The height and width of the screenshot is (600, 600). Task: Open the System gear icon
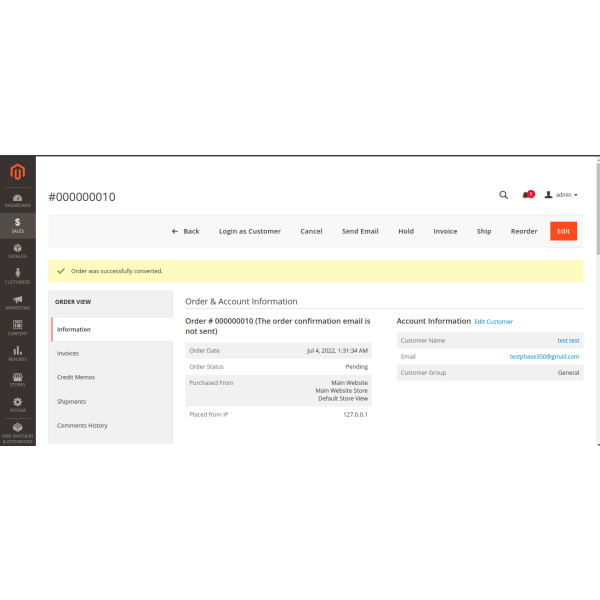[17, 404]
